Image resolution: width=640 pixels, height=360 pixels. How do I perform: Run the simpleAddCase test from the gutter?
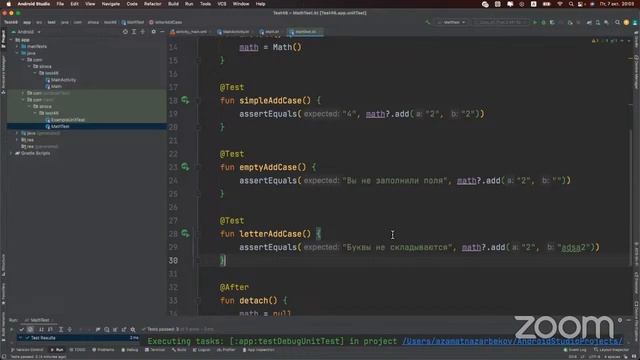click(x=185, y=100)
